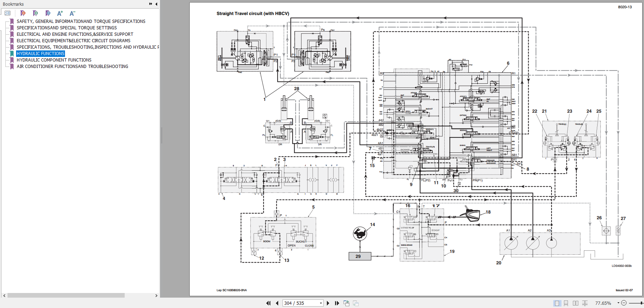The image size is (644, 308).
Task: Go to the next page
Action: coord(328,303)
